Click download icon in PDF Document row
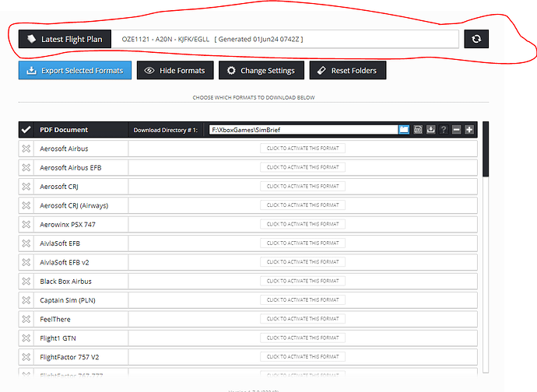The height and width of the screenshot is (392, 537). tap(430, 130)
